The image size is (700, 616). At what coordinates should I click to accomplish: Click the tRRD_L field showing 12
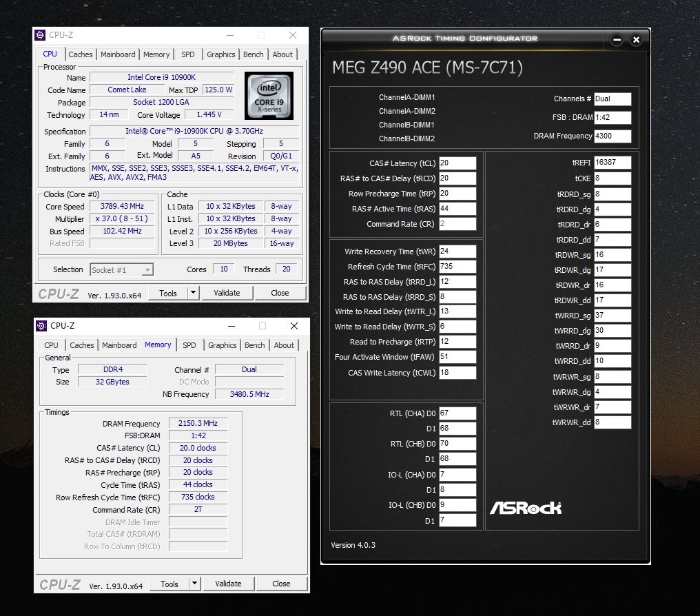pyautogui.click(x=457, y=282)
